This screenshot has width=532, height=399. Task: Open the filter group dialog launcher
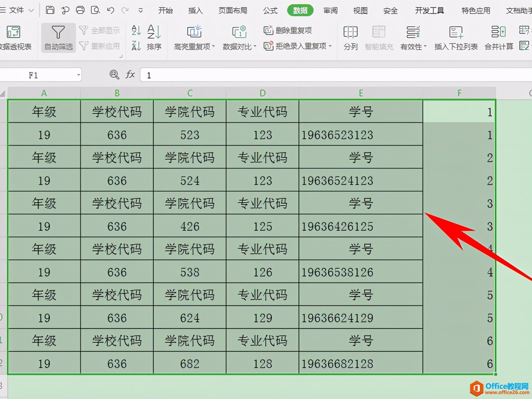(x=121, y=56)
